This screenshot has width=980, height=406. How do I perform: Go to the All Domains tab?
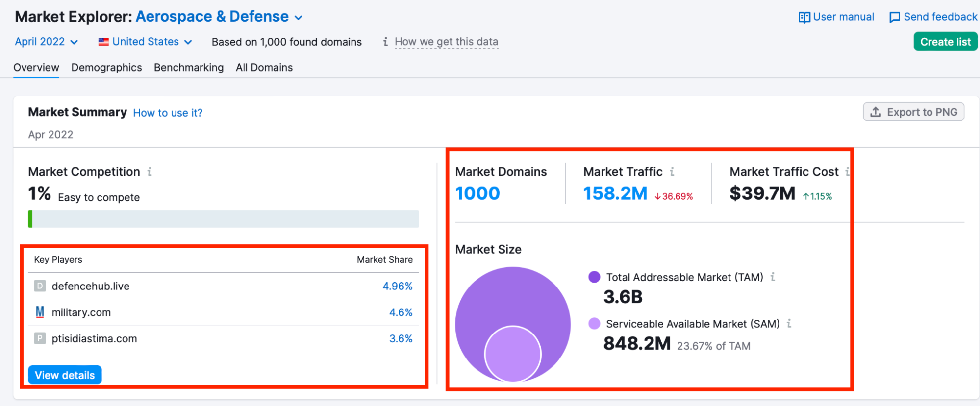(x=264, y=68)
